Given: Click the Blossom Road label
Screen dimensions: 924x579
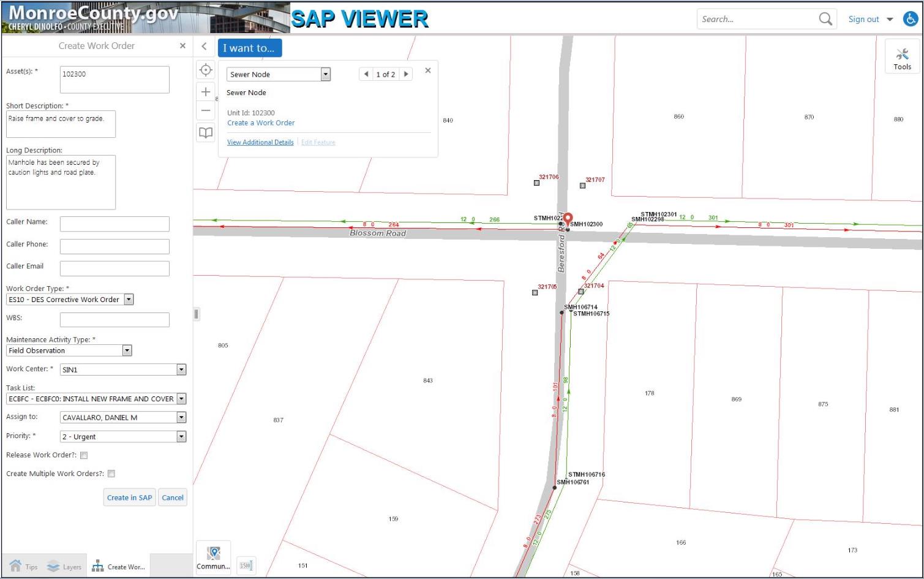Looking at the screenshot, I should (x=377, y=233).
